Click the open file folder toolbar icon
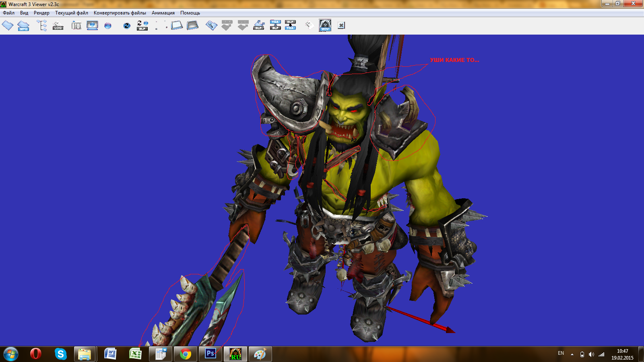 tap(8, 25)
